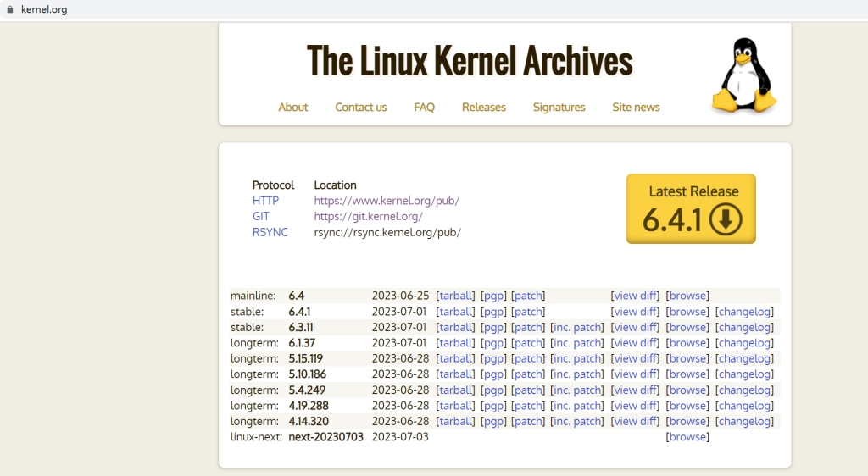The image size is (868, 476).
Task: Go to the FAQ page
Action: click(424, 108)
